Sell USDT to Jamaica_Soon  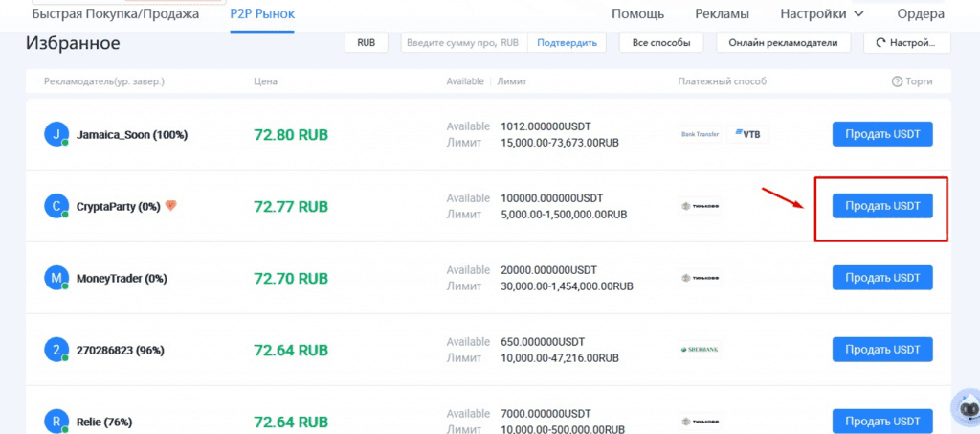coord(882,134)
